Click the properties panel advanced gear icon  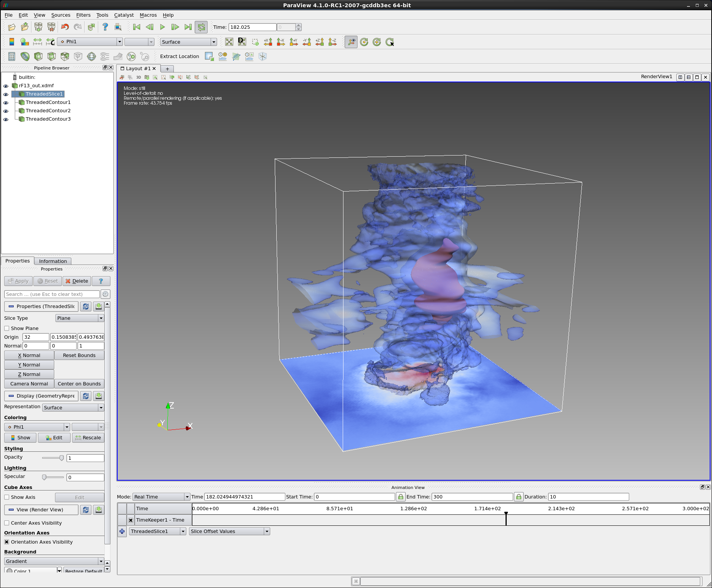point(106,294)
